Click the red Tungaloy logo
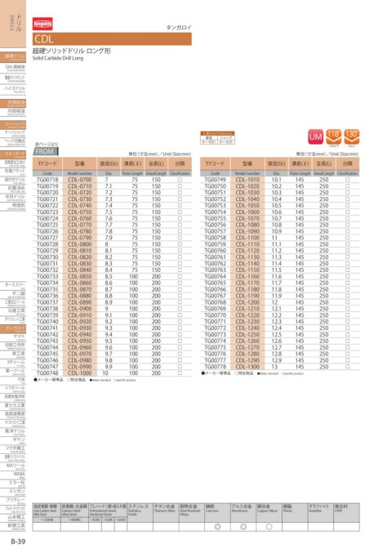 pyautogui.click(x=42, y=24)
